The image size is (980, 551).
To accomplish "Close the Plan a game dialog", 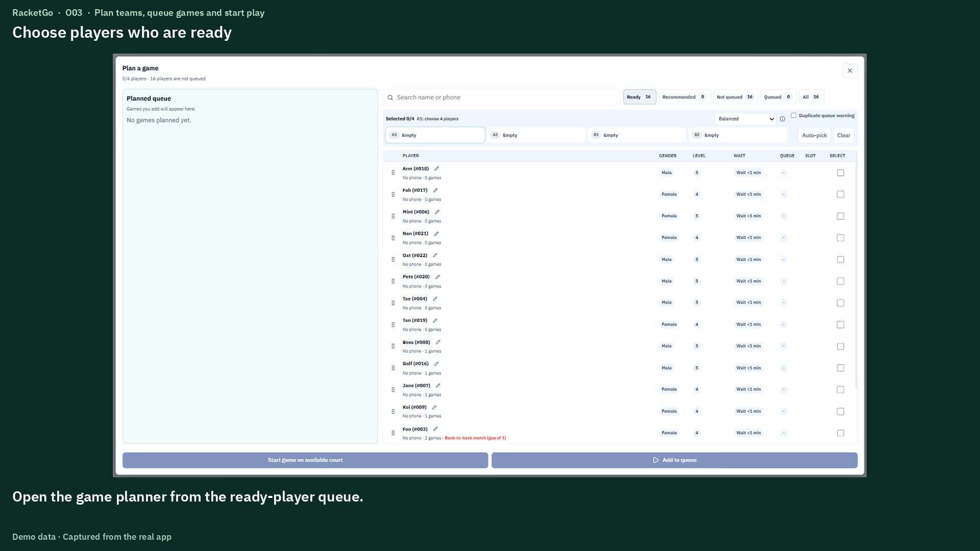I will click(850, 71).
